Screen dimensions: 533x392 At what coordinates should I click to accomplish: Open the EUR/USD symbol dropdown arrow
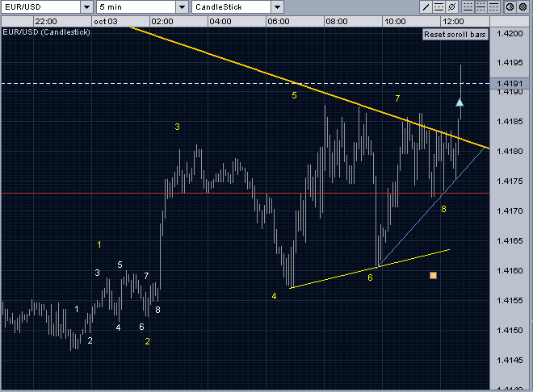(86, 6)
